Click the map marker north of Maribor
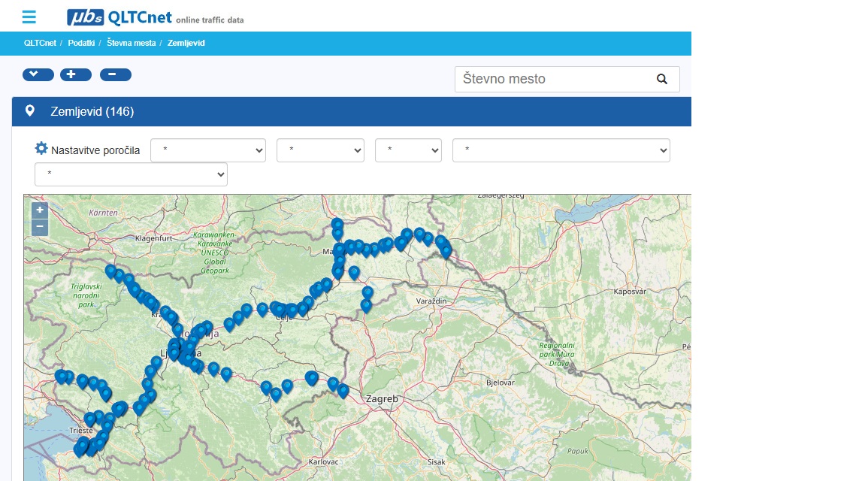The image size is (868, 481). click(337, 225)
